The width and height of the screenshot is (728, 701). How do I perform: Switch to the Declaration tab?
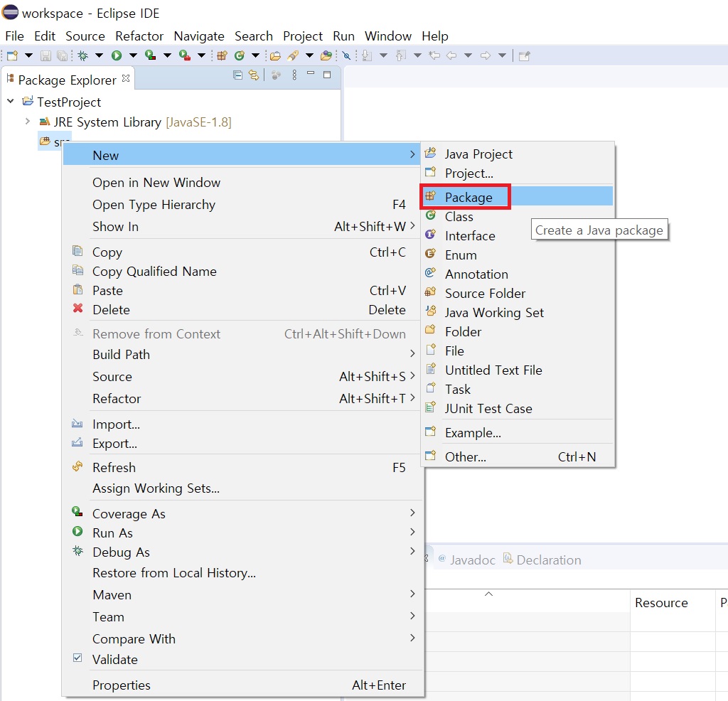[542, 560]
